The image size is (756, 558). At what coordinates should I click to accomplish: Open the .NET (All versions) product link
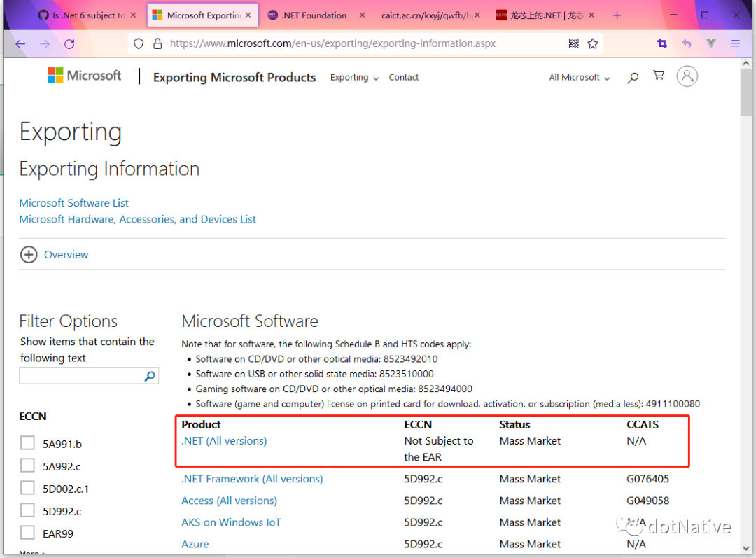coord(224,441)
